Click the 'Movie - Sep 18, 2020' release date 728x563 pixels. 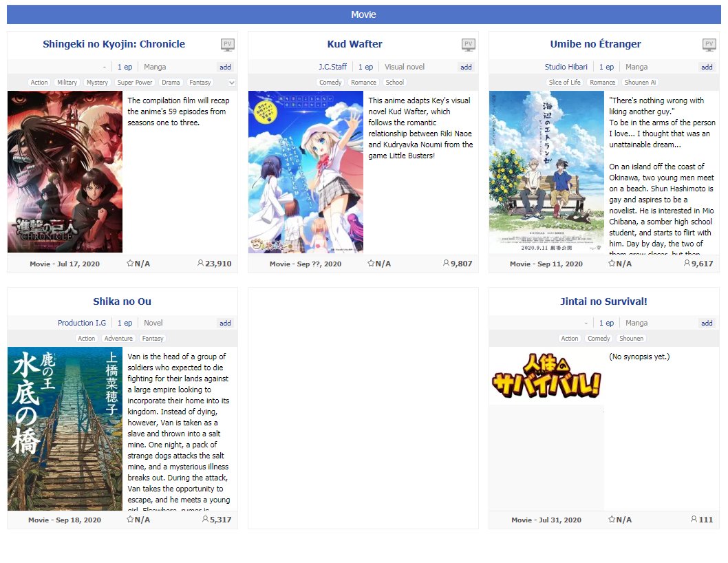65,520
